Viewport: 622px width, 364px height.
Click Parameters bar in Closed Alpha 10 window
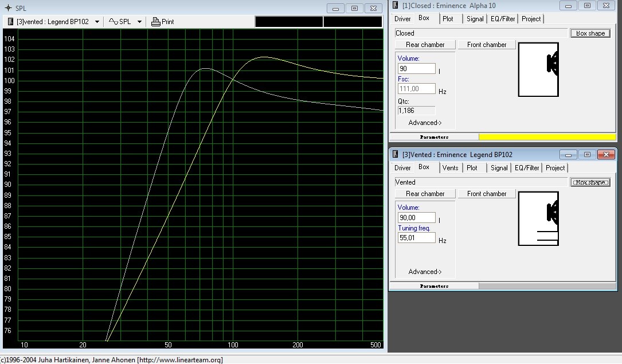tap(434, 137)
